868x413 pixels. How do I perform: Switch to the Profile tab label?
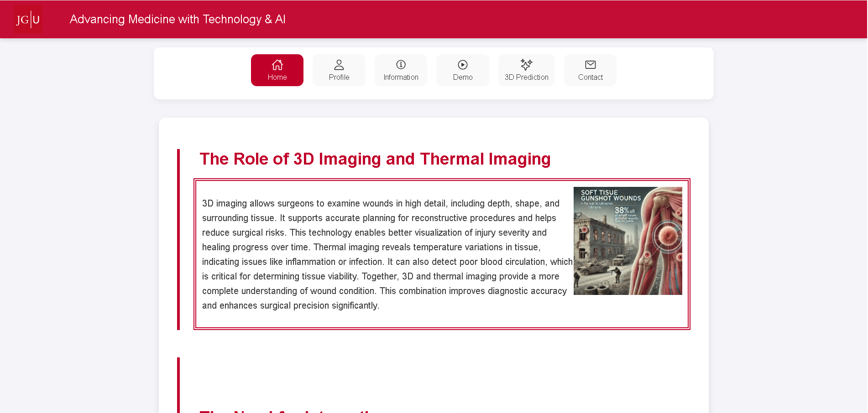click(339, 77)
